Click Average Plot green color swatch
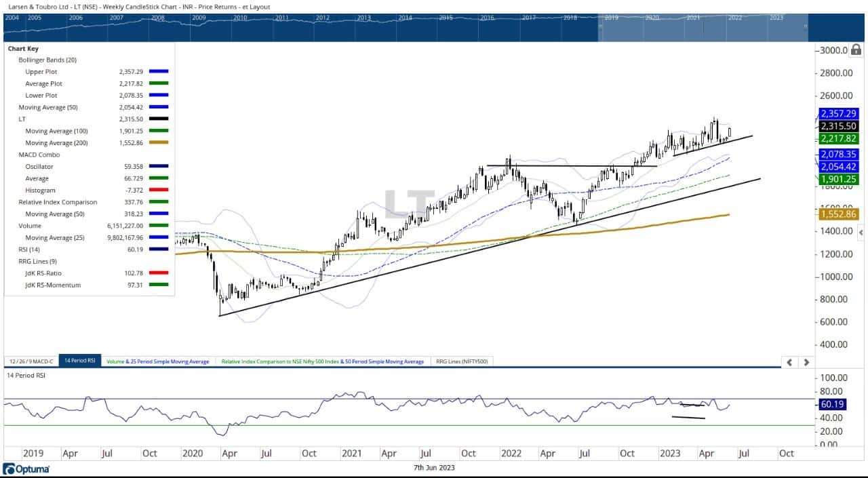Viewport: 868px width, 478px height. pos(160,83)
